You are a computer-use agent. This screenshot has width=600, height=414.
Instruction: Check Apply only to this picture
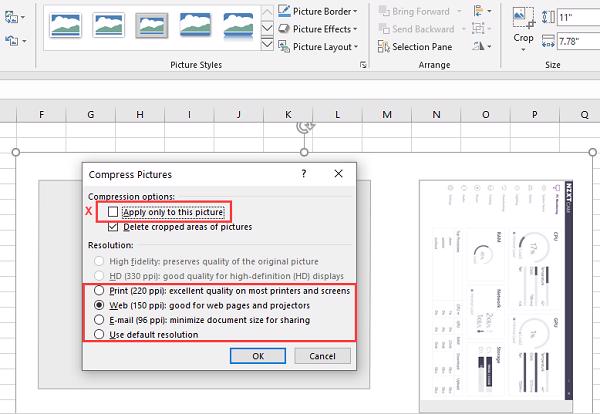click(x=113, y=212)
